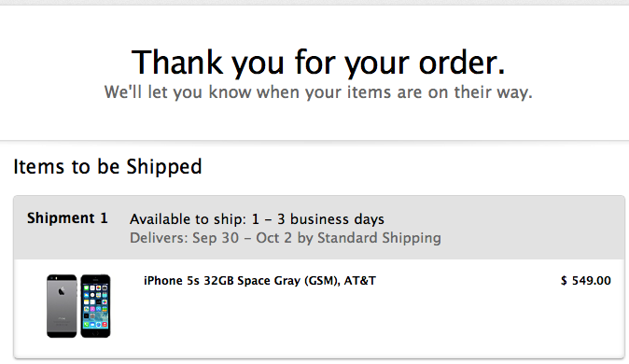Click the app icons on the phone screen image
629x364 pixels.
(x=95, y=306)
